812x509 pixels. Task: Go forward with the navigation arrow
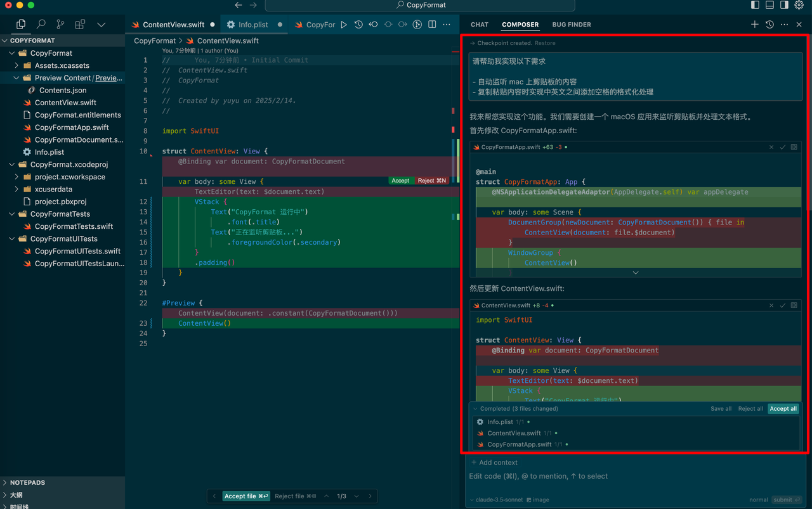point(253,5)
